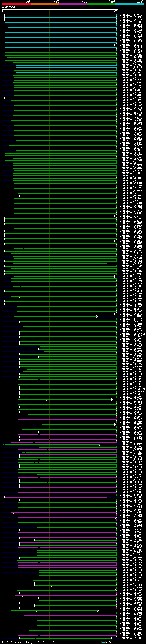Click the cyan alignment bar for UniRef100_A7PSQ9
The height and width of the screenshot is (644, 146).
(x=61, y=22)
